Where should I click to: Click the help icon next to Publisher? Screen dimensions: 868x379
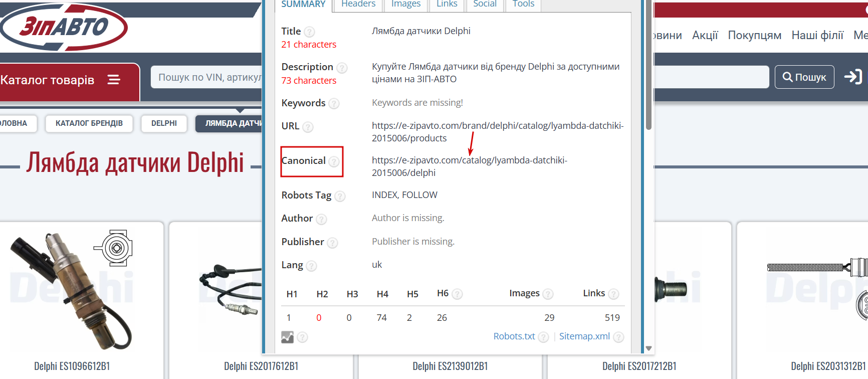click(332, 243)
